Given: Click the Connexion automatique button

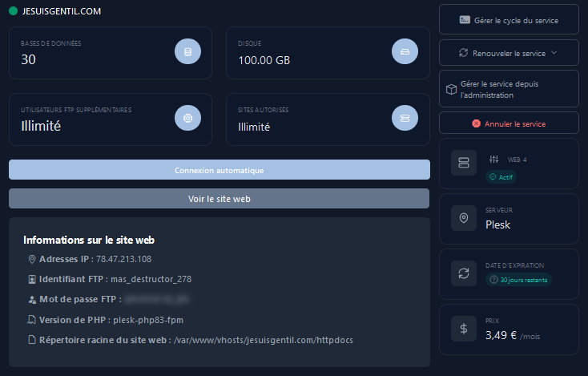Looking at the screenshot, I should pos(219,170).
